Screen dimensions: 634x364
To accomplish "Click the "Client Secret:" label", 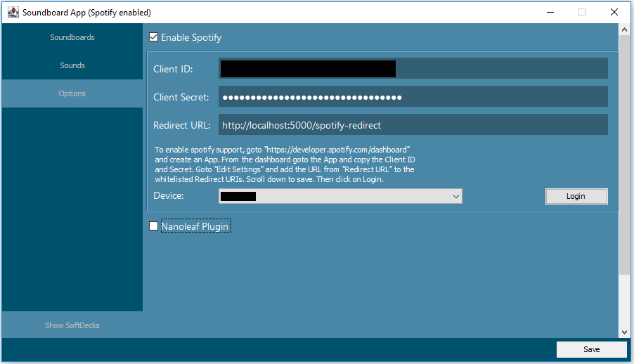I will click(181, 97).
